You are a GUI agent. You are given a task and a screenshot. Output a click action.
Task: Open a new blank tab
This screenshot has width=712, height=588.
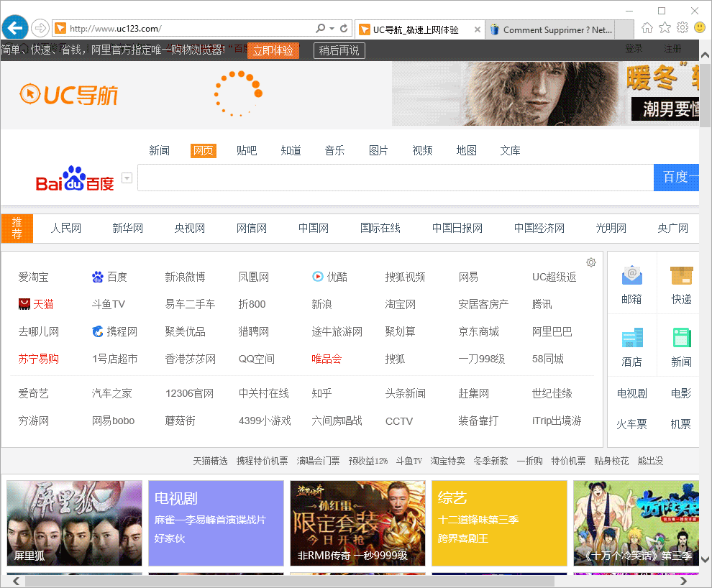point(624,29)
